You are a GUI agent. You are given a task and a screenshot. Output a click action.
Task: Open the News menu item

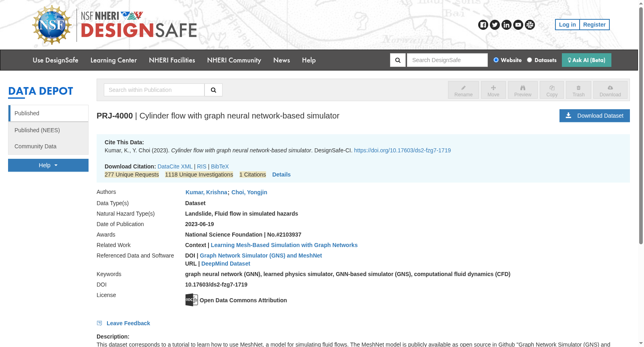282,60
